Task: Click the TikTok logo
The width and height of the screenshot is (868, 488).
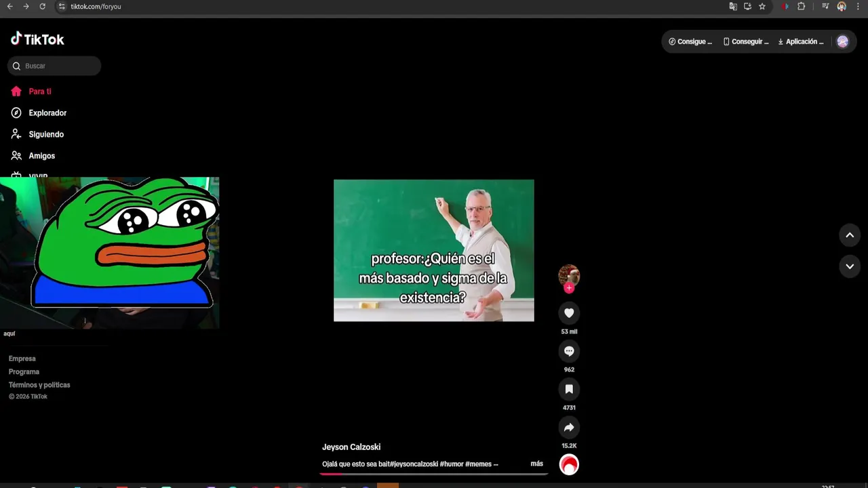Action: click(x=37, y=39)
